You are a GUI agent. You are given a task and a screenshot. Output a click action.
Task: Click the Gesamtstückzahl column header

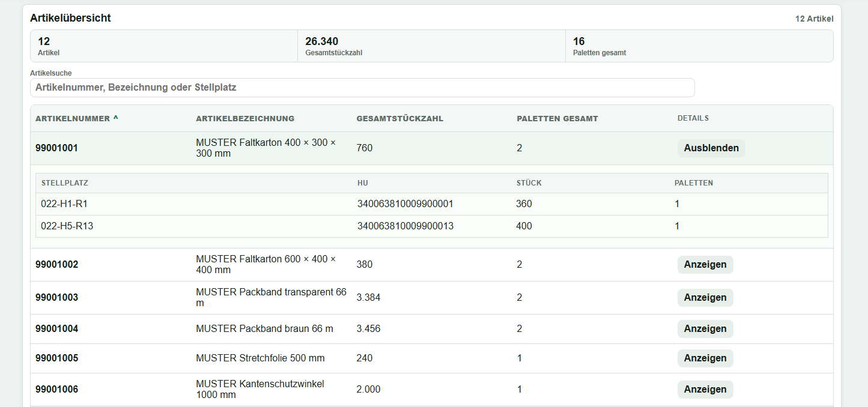[399, 118]
